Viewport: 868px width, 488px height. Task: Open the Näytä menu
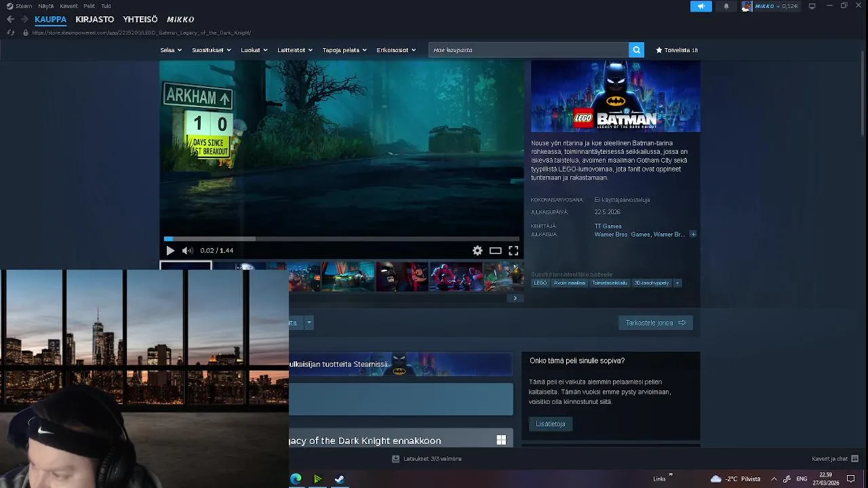pos(46,6)
